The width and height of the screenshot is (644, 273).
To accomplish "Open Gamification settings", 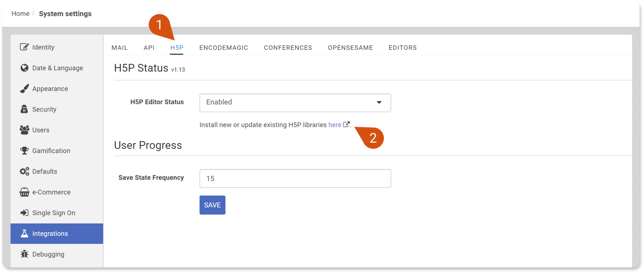I will 57,151.
